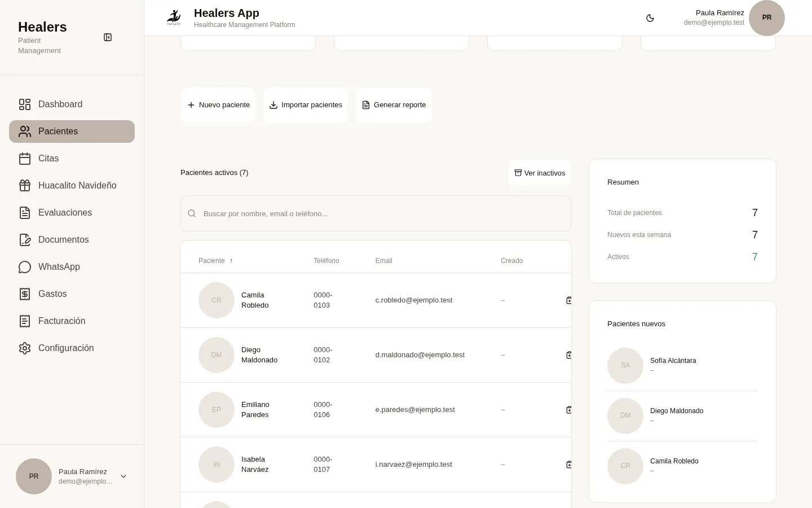
Task: Click the Facturación invoice icon
Action: pyautogui.click(x=25, y=321)
